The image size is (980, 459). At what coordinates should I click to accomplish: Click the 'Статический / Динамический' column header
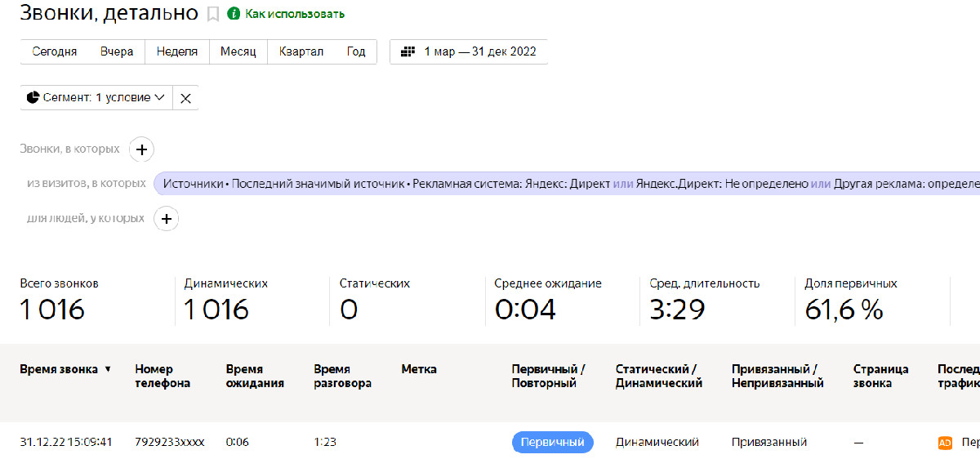659,377
